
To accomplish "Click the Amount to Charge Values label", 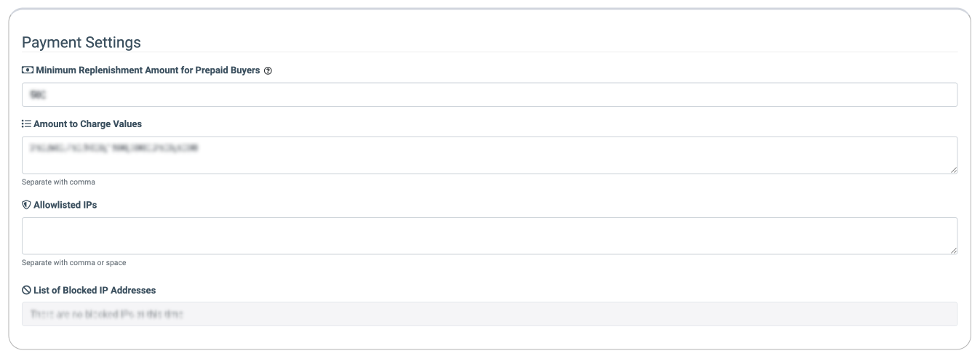I will pyautogui.click(x=87, y=124).
